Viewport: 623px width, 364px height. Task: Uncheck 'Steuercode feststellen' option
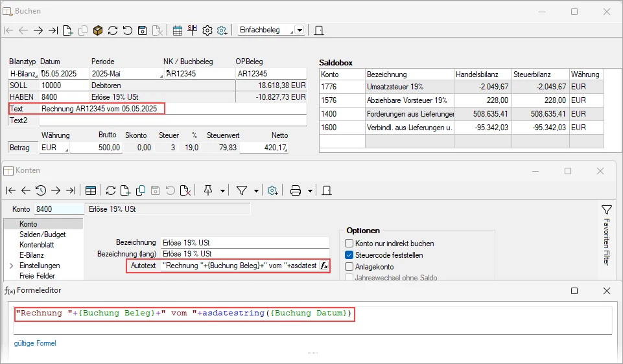[x=349, y=255]
